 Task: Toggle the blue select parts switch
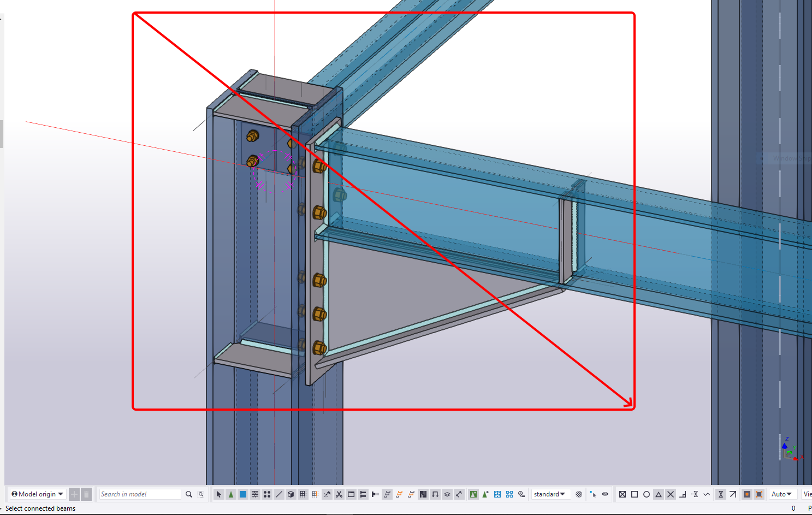[243, 494]
